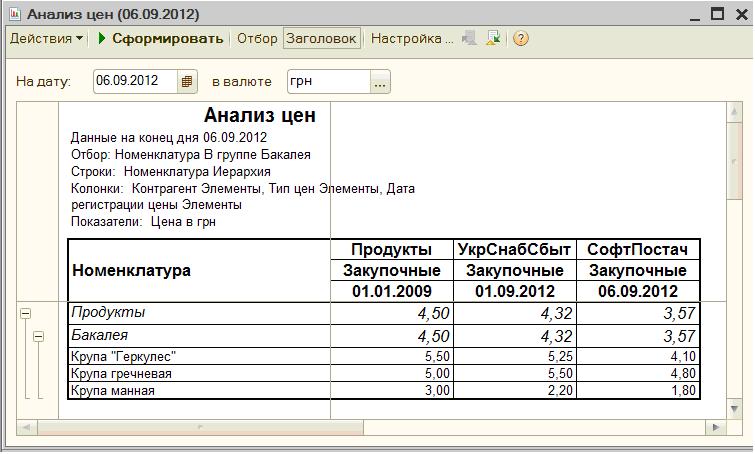Collapse the Бакалея row group
Viewport: 755px width, 454px height.
pos(38,337)
